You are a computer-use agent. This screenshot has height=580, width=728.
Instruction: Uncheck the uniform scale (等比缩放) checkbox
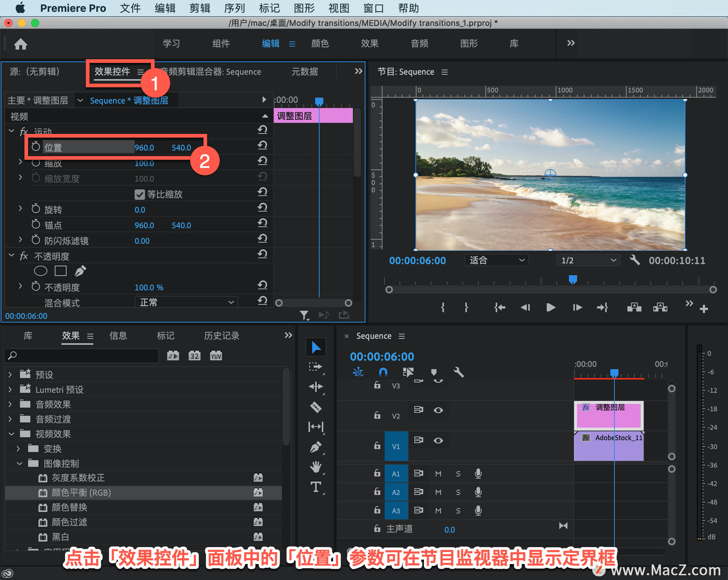pyautogui.click(x=140, y=194)
